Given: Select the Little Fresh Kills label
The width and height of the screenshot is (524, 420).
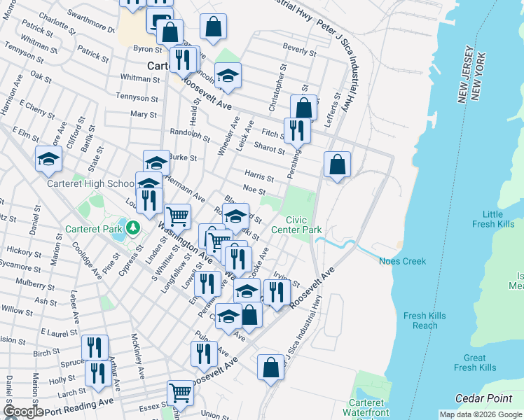Looking at the screenshot, I should coord(493,219).
